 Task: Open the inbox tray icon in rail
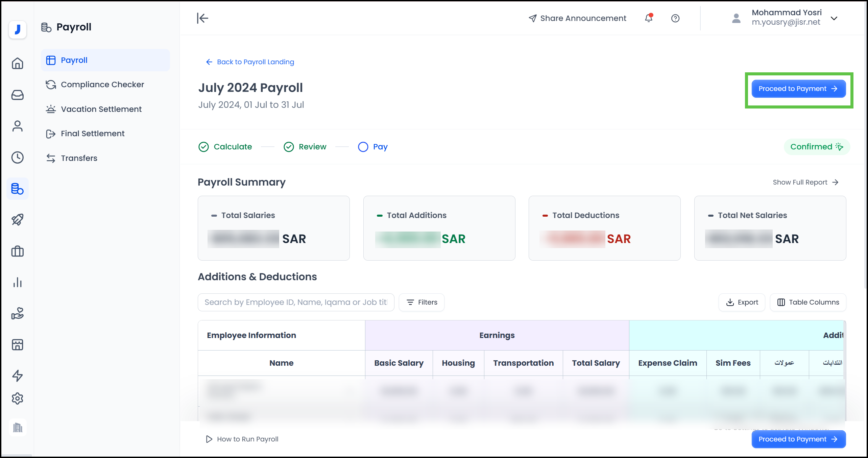click(18, 95)
